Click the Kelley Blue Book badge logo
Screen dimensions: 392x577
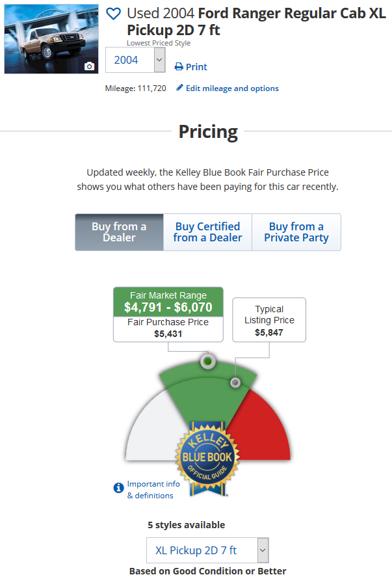click(208, 458)
